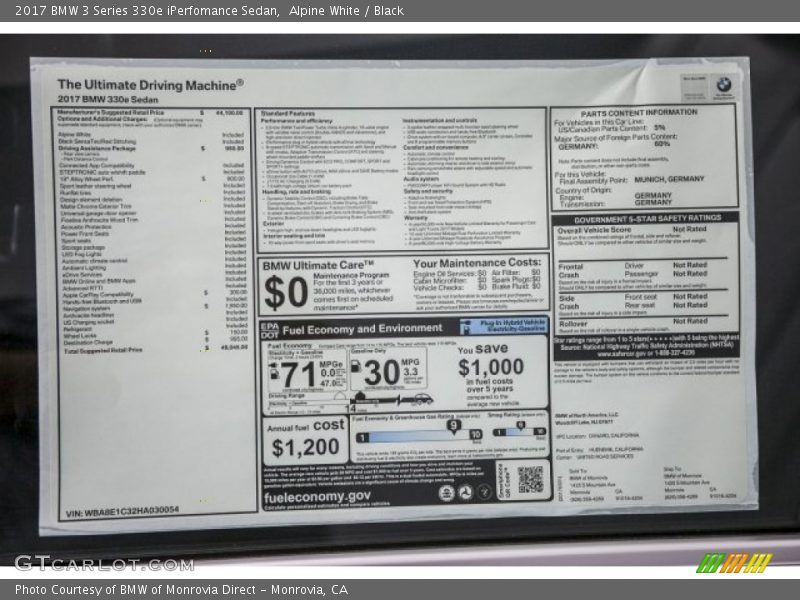
Task: Click the VIN number at sticker bottom
Action: (x=121, y=510)
